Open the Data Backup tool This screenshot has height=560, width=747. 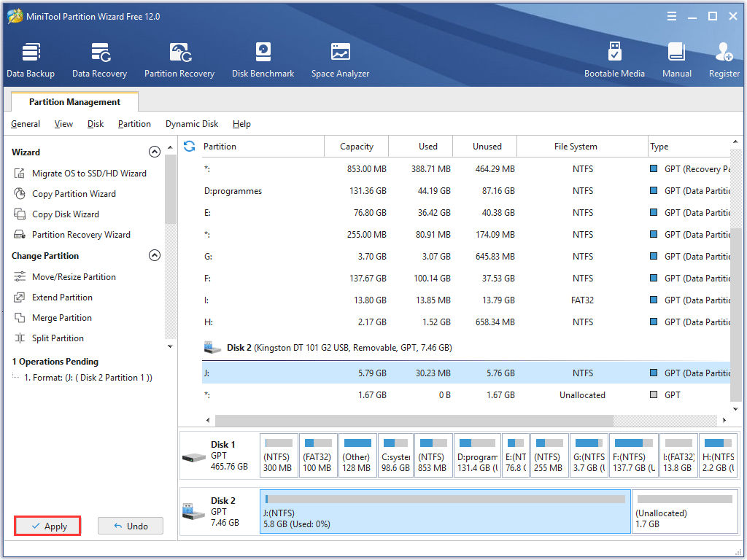[31, 60]
